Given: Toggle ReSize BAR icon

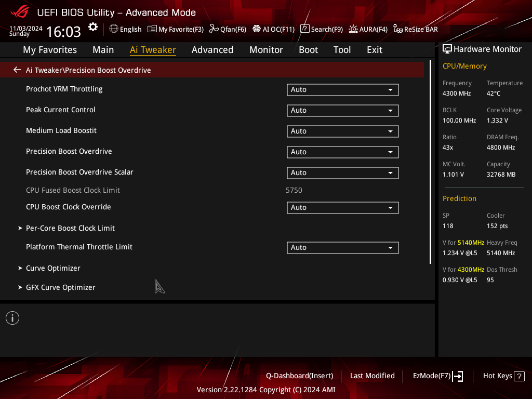Looking at the screenshot, I should click(397, 29).
